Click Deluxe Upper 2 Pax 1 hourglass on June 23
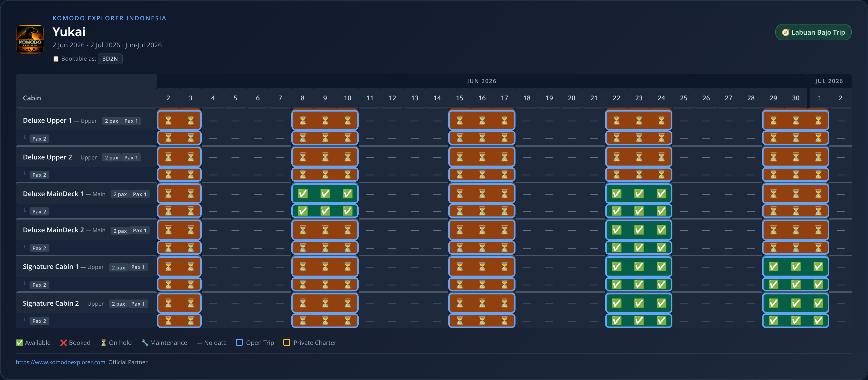The image size is (868, 380). (639, 157)
